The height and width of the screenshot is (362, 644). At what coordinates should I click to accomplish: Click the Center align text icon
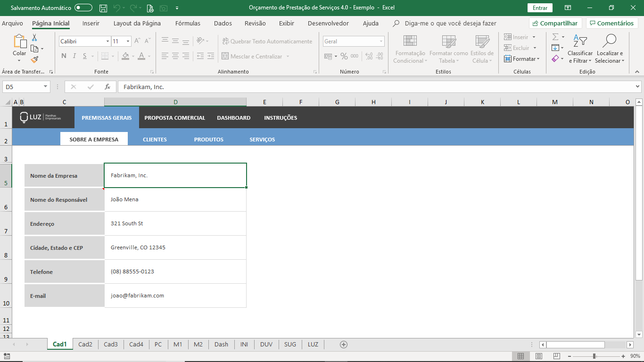click(x=175, y=56)
